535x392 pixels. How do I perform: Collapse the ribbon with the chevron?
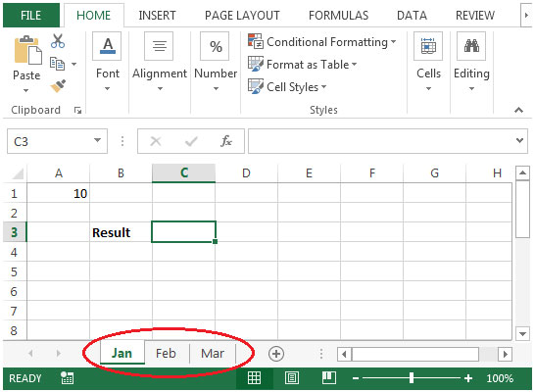518,110
